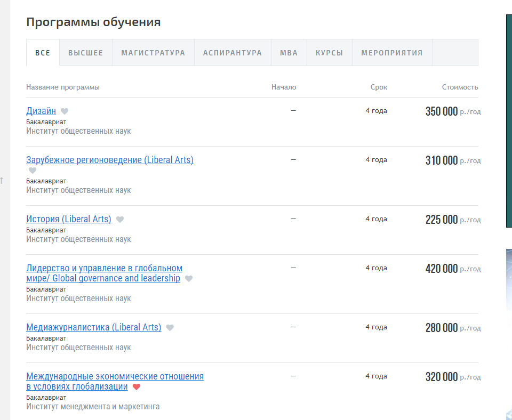Switch to the ВЫСШЕЕ tab
Screen dimensions: 512x420
pos(85,53)
